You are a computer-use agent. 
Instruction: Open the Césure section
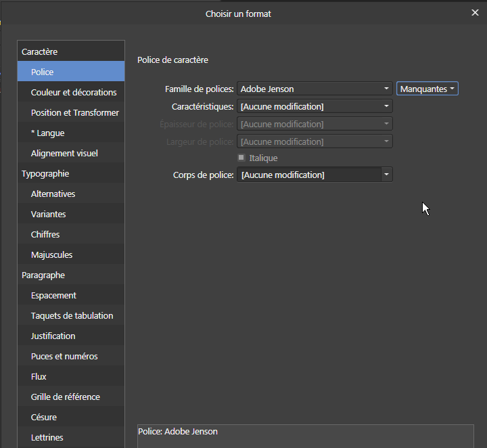tap(71, 417)
